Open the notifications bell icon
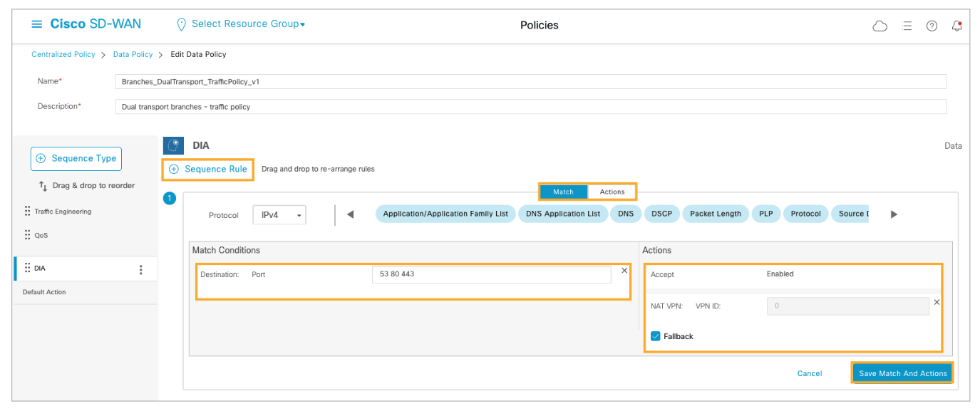Screen dimensions: 980x411 pos(956,26)
